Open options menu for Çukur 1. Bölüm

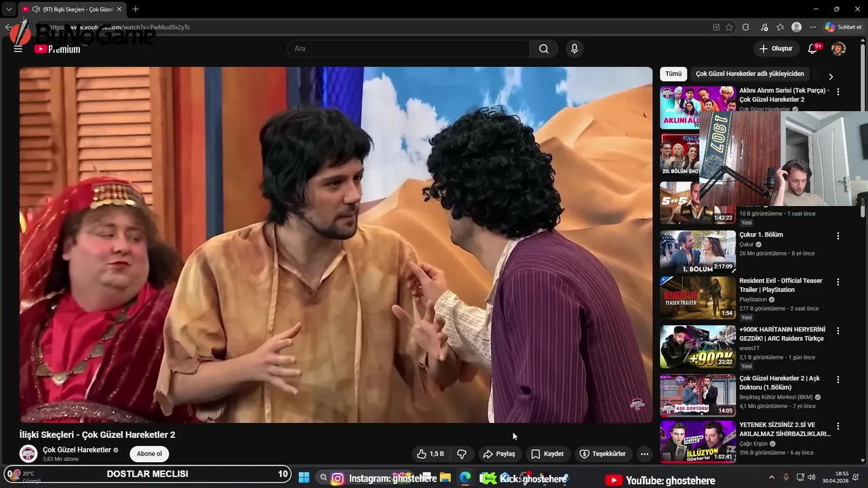[838, 236]
